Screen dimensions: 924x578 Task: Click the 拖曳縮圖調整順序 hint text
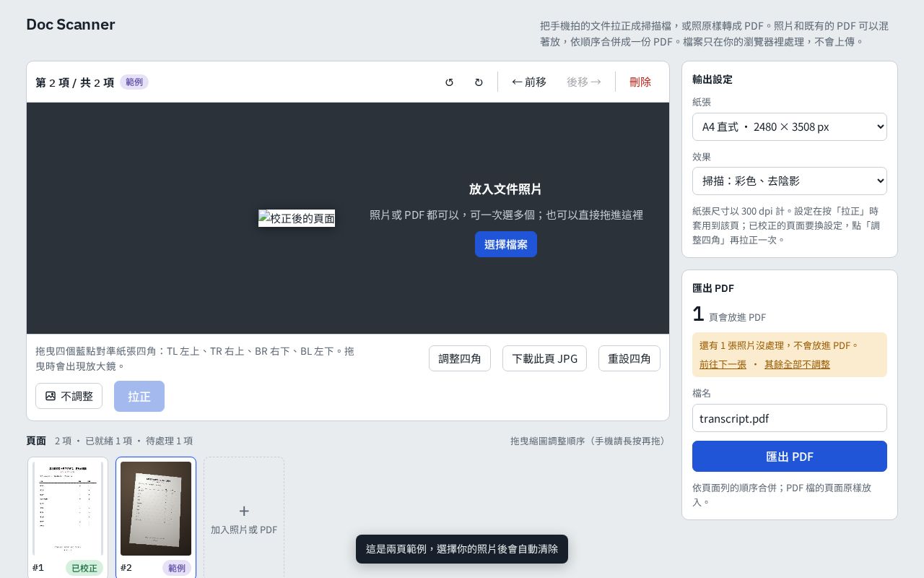pyautogui.click(x=588, y=441)
